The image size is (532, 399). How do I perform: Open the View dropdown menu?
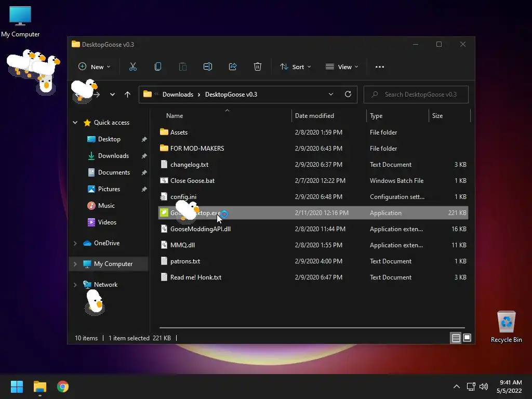point(342,67)
